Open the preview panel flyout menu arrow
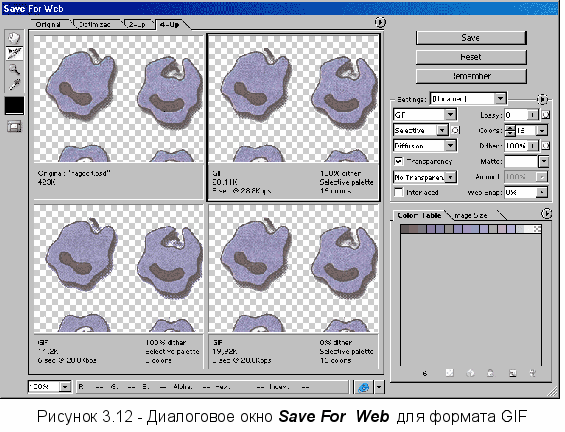This screenshot has width=565, height=432. (380, 22)
